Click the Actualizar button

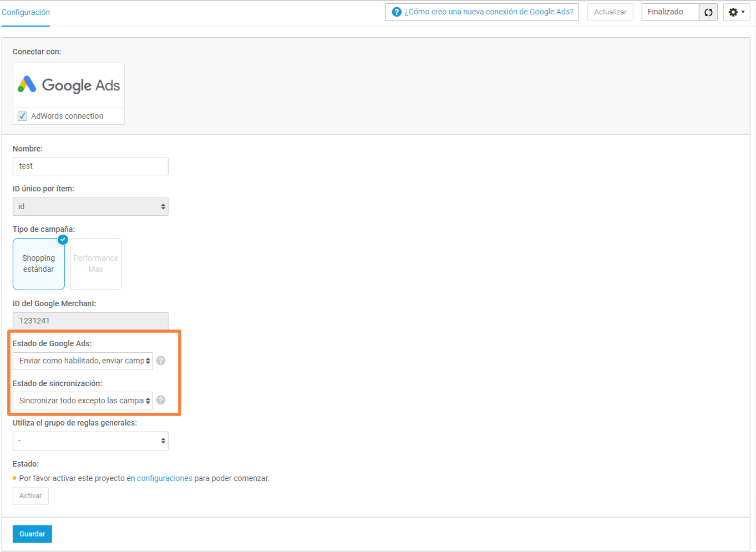(x=610, y=12)
